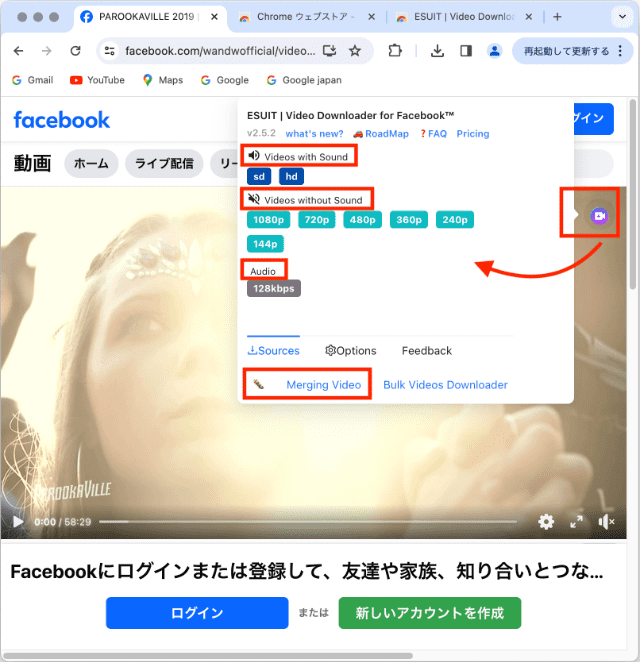Open Merging Video link
640x662 pixels.
coord(324,385)
